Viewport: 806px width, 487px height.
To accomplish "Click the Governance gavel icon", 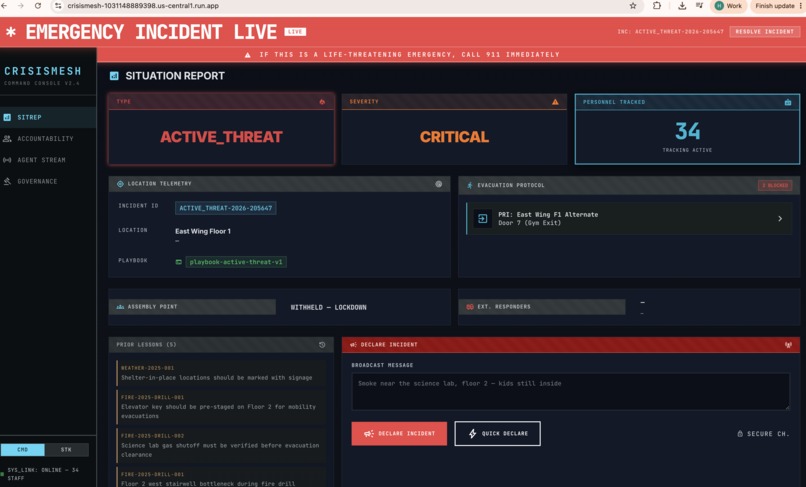I will pyautogui.click(x=7, y=181).
